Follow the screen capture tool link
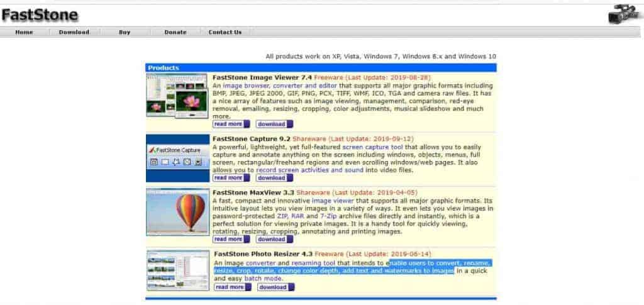The image size is (644, 305). (372, 147)
